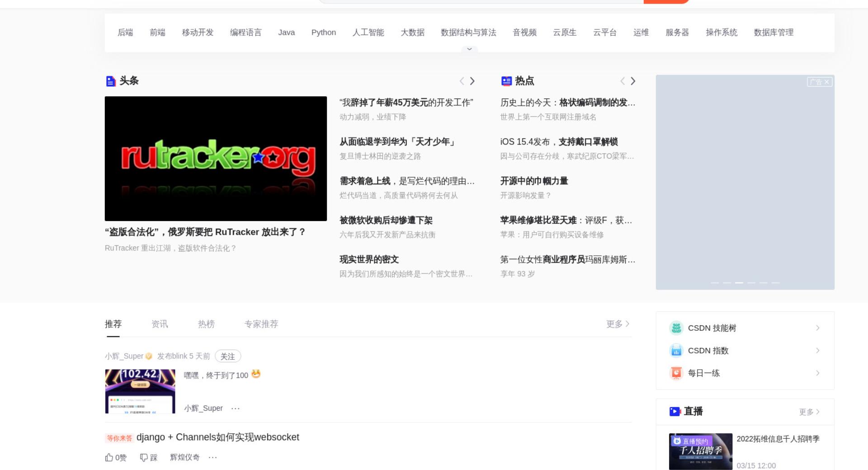Screen dimensions: 868x470
Task: Click the 热点 hot topics section icon
Action: 506,81
